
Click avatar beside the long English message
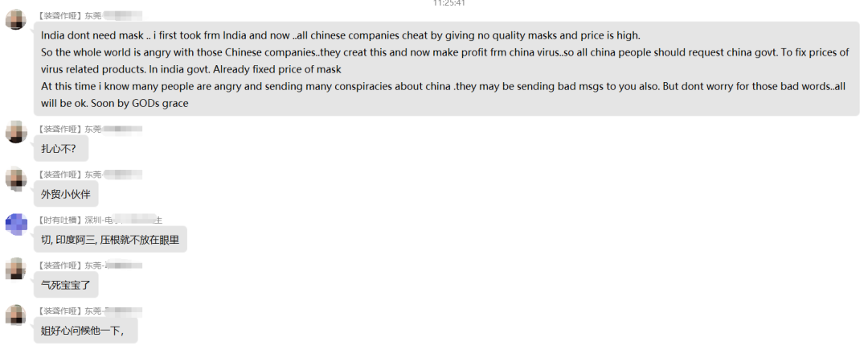point(16,19)
